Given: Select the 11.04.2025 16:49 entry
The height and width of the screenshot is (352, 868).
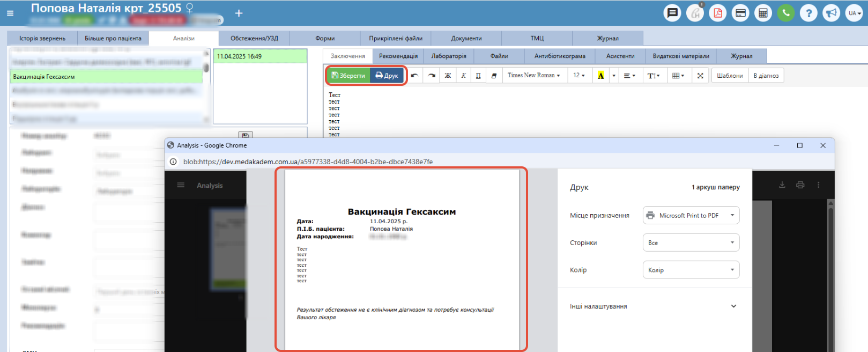Looking at the screenshot, I should 260,56.
